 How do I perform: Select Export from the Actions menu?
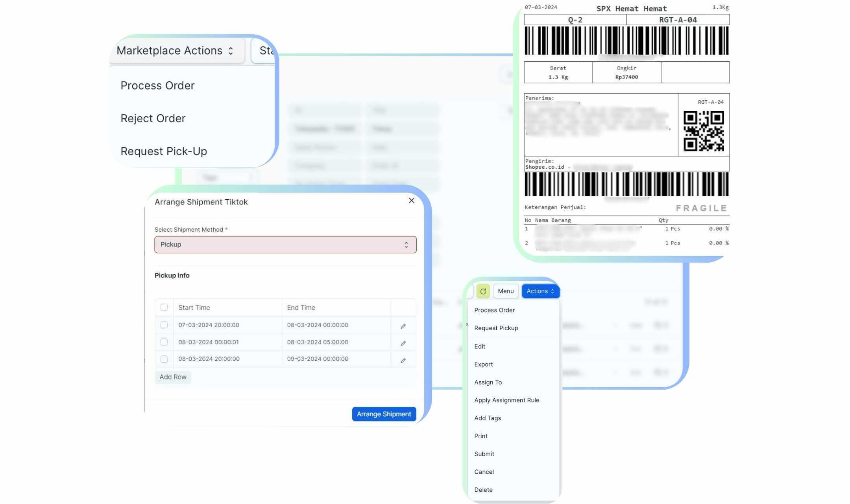pos(483,364)
